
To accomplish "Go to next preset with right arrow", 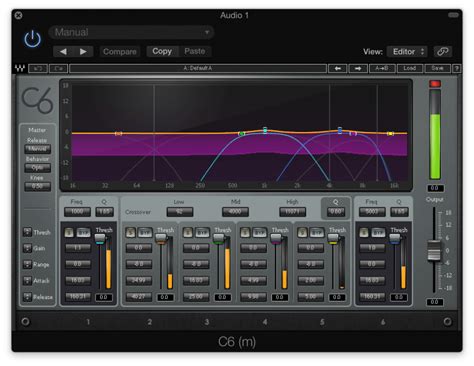I will (x=83, y=51).
